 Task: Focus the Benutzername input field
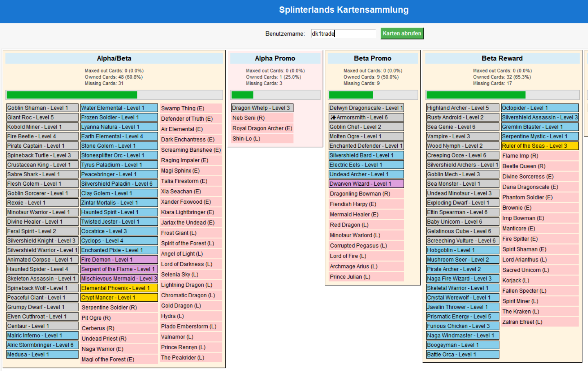click(x=343, y=34)
